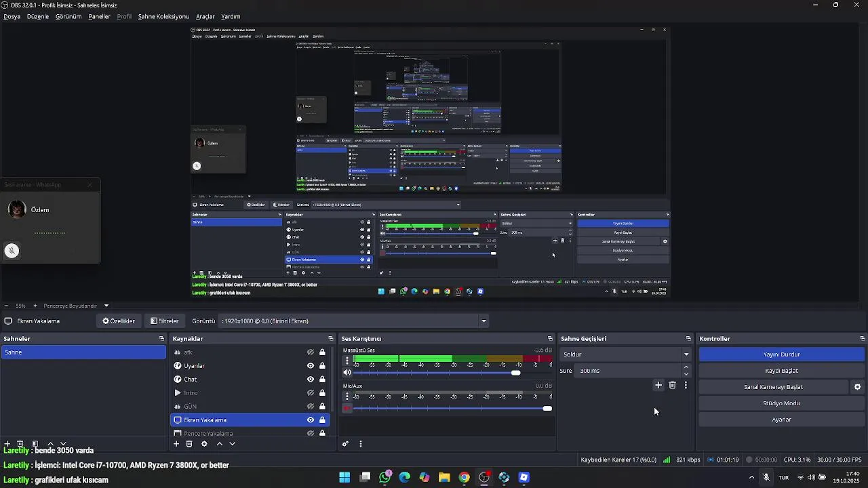
Task: Open File Explorer from the taskbar
Action: (x=444, y=477)
